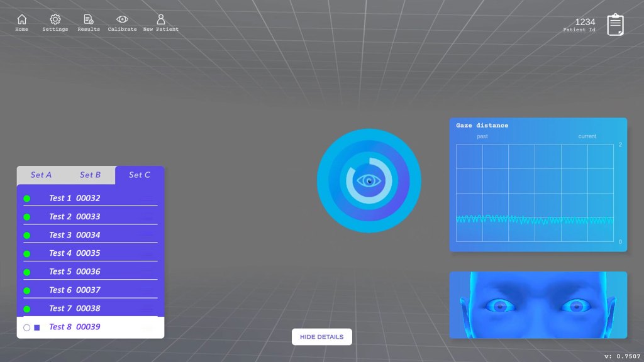Select row Test 5 00036
The height and width of the screenshot is (362, 644).
91,271
